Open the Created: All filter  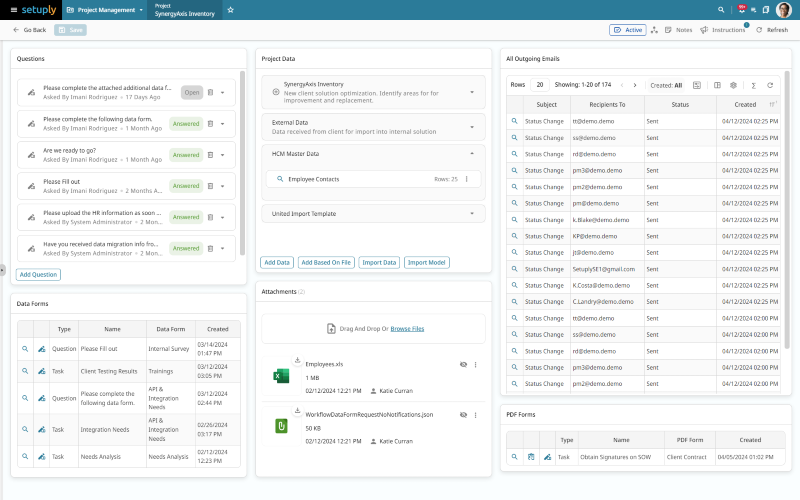pos(666,85)
